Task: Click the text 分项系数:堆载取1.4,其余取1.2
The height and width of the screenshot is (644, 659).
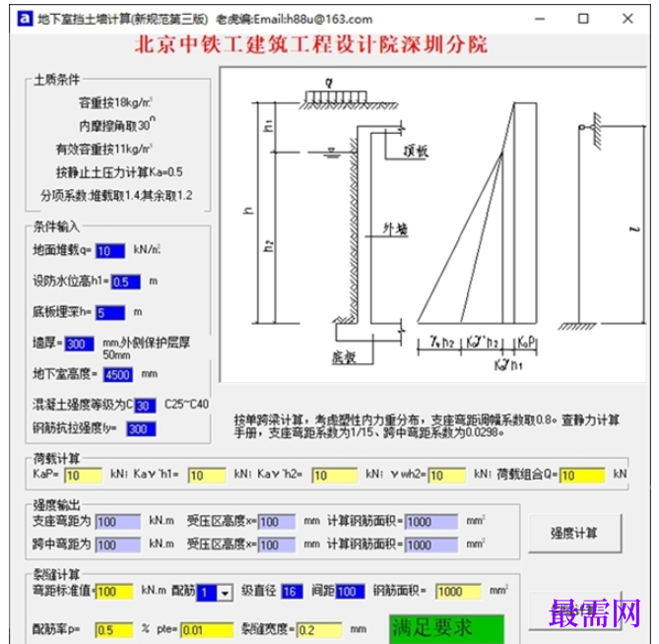Action: point(116,195)
